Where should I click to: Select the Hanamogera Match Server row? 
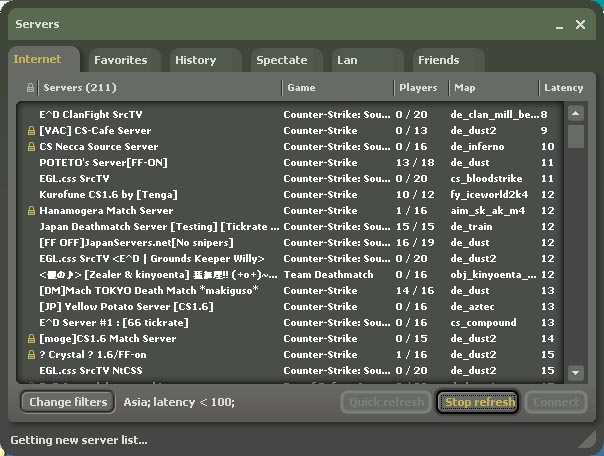290,211
